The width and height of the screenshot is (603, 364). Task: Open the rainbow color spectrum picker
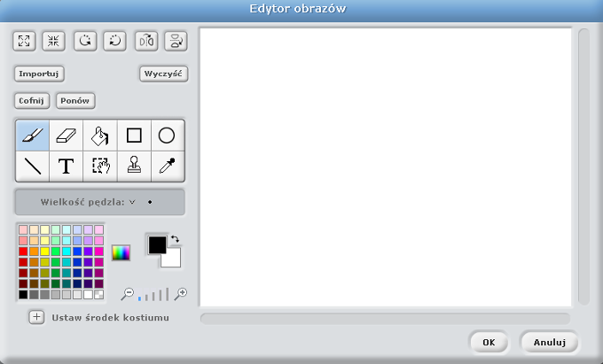pos(121,252)
